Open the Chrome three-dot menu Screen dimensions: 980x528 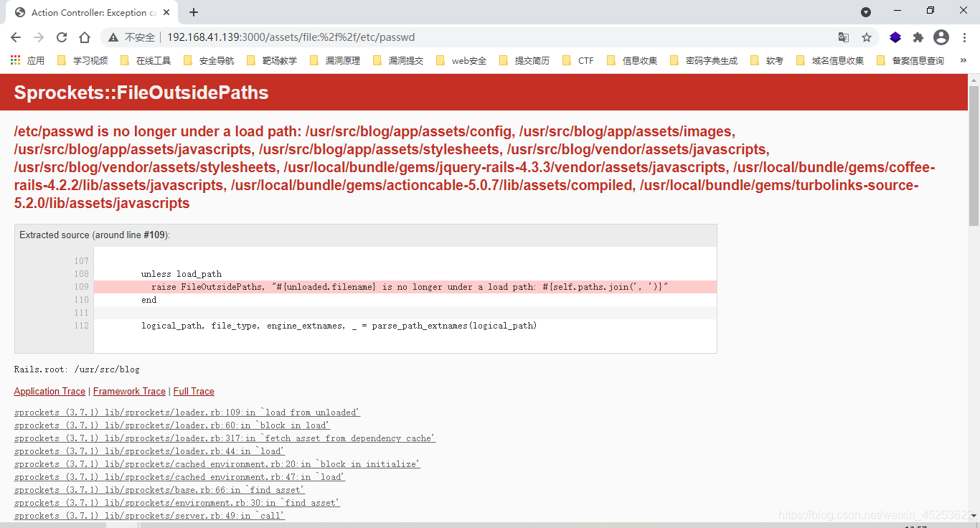[x=964, y=37]
